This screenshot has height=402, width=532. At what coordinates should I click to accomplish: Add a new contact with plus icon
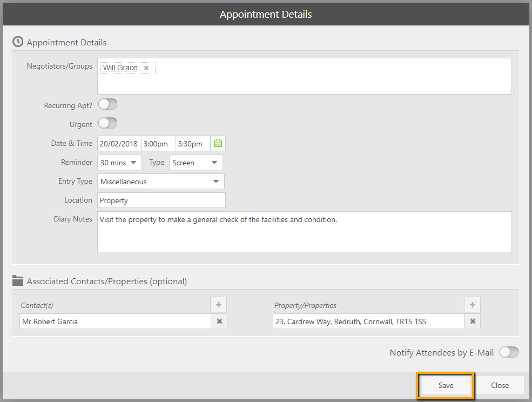click(219, 305)
